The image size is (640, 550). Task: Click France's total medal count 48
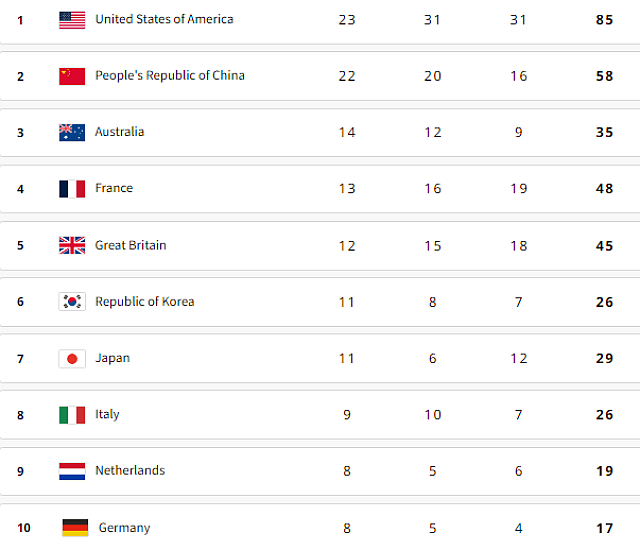(604, 189)
